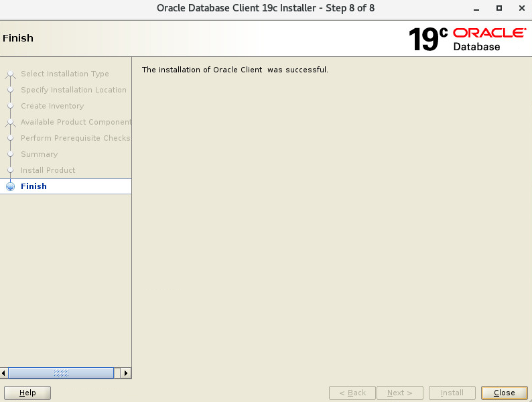Click the Oracle 19c Database logo
The image size is (532, 402).
click(468, 39)
